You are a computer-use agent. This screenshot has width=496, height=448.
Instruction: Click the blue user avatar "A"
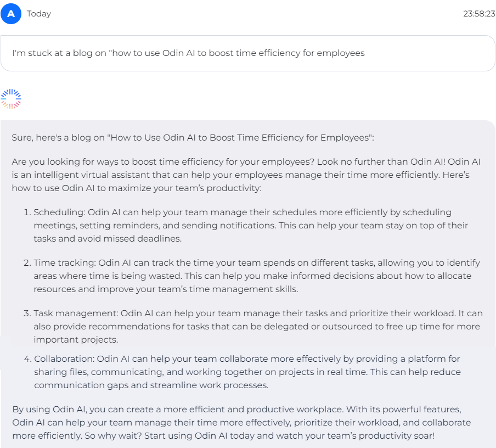tap(11, 14)
